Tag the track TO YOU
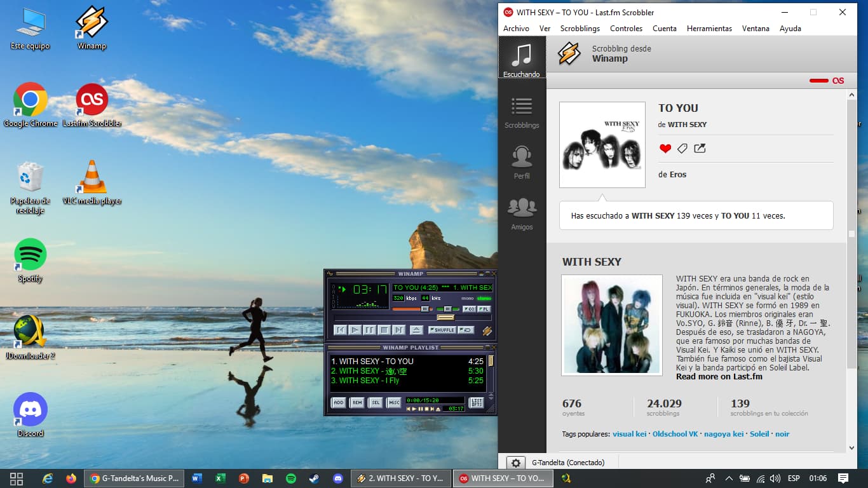 tap(682, 149)
